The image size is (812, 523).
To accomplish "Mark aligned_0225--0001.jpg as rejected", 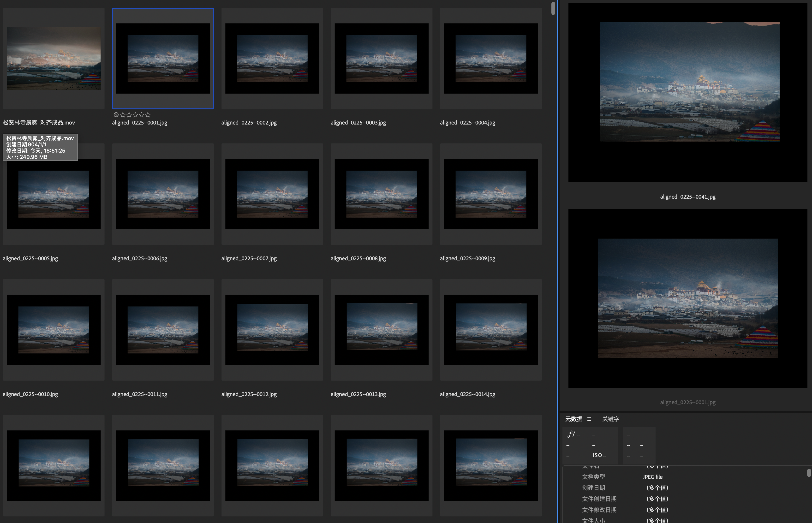I will (116, 115).
